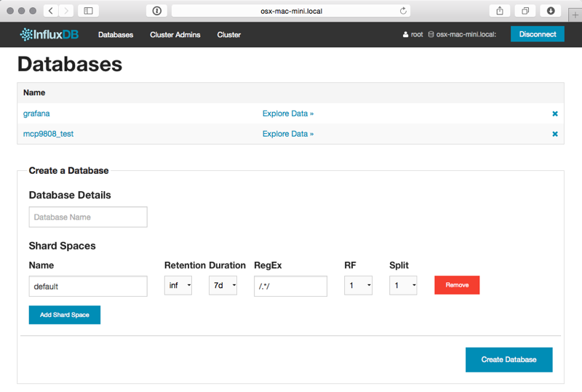Click the Name column header in databases table
The width and height of the screenshot is (582, 392).
click(34, 93)
